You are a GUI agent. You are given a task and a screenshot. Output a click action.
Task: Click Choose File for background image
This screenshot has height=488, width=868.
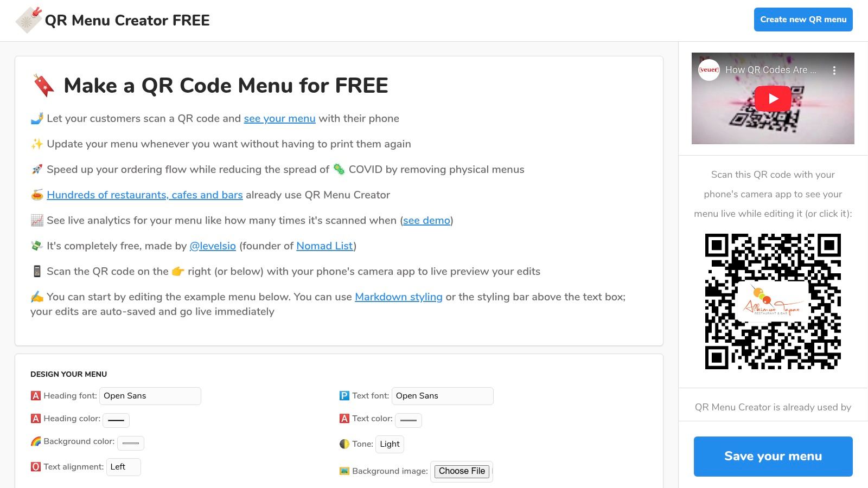[x=462, y=471]
